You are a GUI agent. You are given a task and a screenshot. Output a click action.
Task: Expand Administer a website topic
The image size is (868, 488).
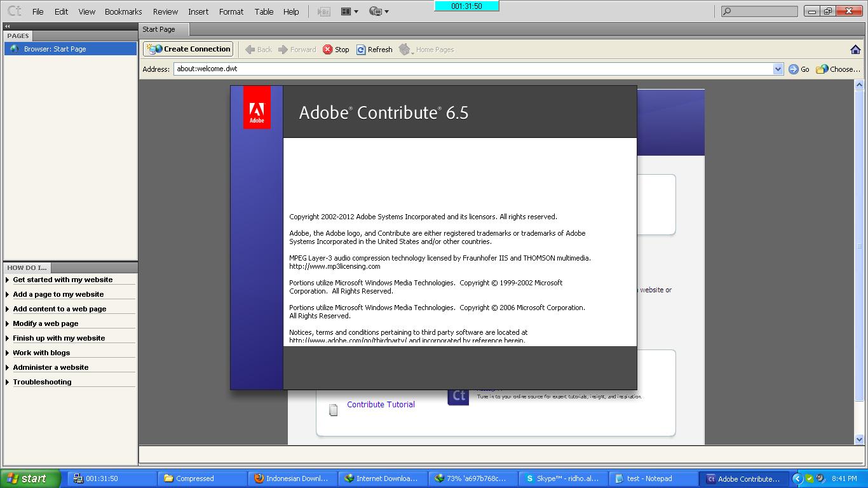click(50, 367)
